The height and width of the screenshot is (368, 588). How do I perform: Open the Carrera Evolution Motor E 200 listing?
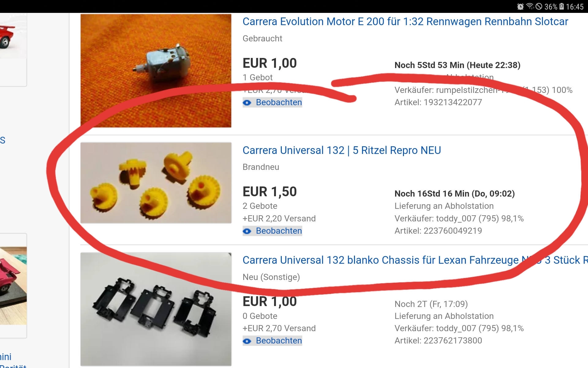[x=405, y=22]
